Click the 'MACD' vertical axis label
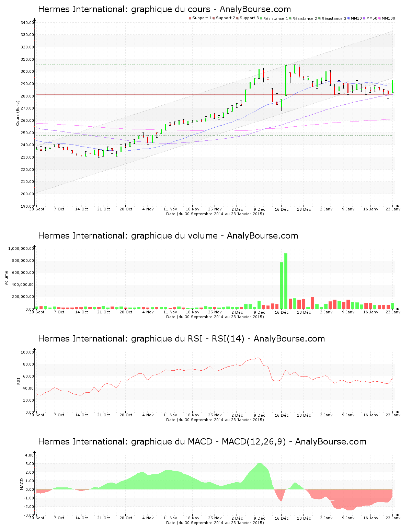 coord(22,484)
